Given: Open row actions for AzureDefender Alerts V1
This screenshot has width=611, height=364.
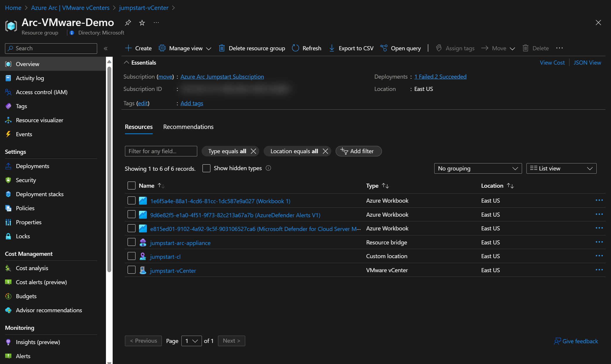Looking at the screenshot, I should pyautogui.click(x=599, y=214).
